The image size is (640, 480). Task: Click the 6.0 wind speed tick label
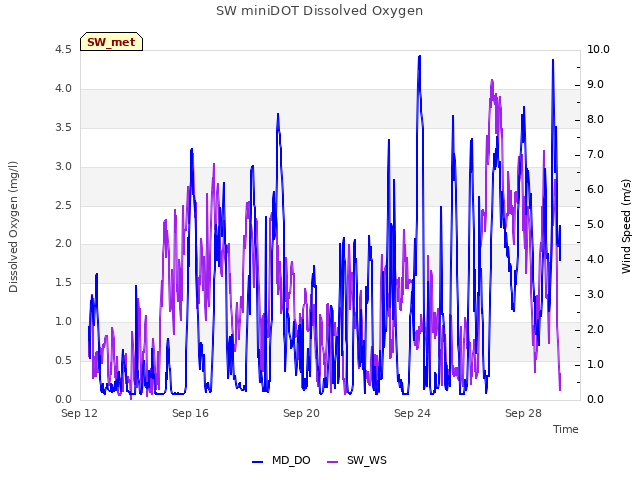pos(596,190)
